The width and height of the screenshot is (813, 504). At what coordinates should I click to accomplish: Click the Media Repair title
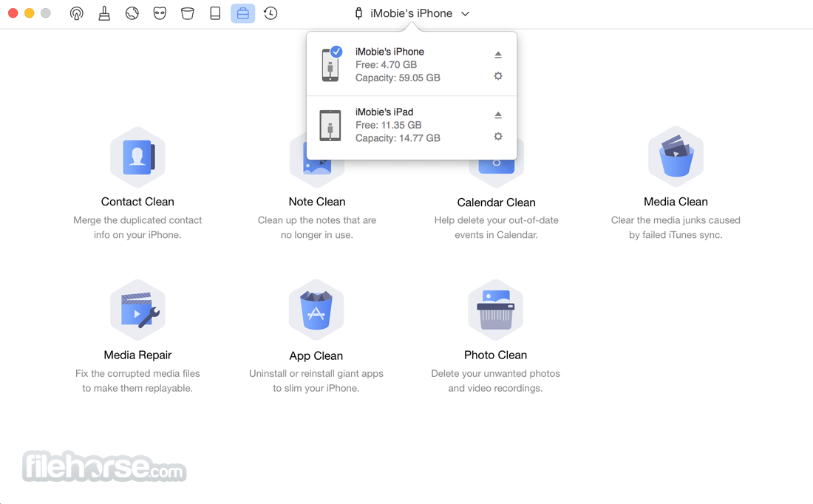138,355
